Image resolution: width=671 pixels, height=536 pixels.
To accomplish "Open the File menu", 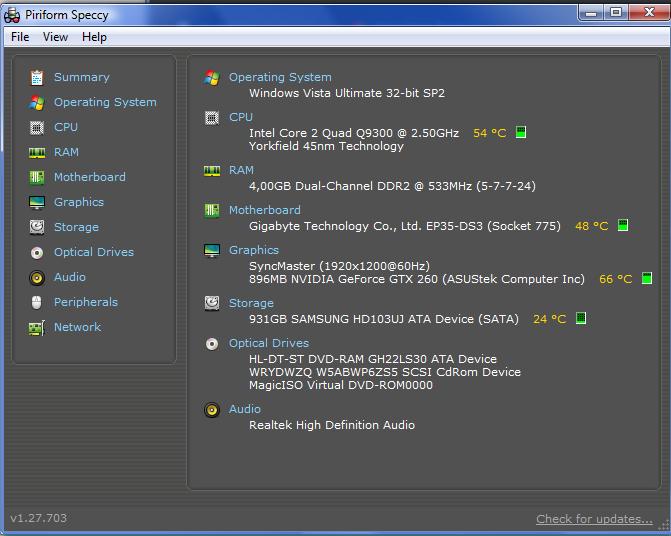I will click(20, 37).
